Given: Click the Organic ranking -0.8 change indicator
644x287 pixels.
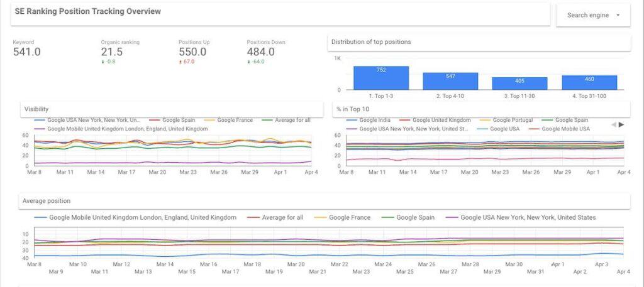Looking at the screenshot, I should click(x=108, y=62).
